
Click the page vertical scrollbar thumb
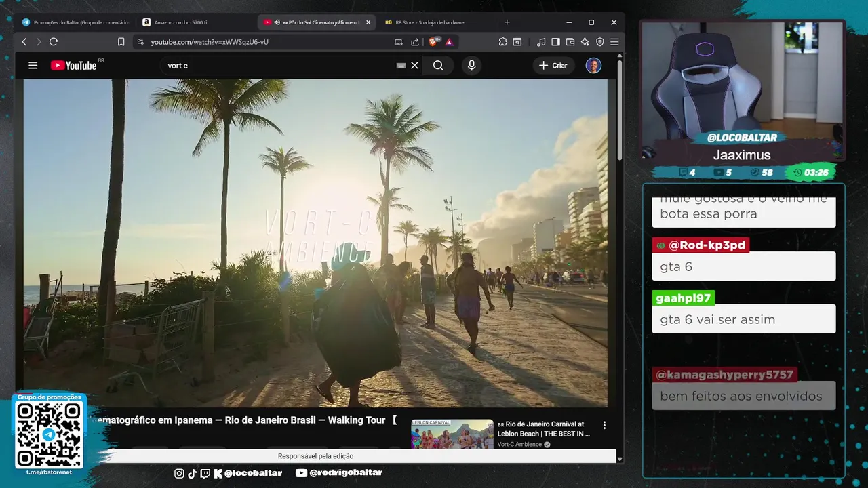[620, 111]
